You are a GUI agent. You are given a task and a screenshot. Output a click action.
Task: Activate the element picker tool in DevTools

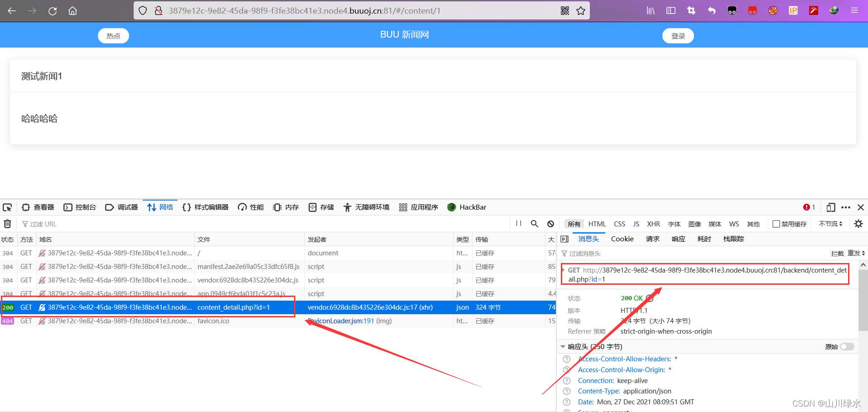point(7,207)
